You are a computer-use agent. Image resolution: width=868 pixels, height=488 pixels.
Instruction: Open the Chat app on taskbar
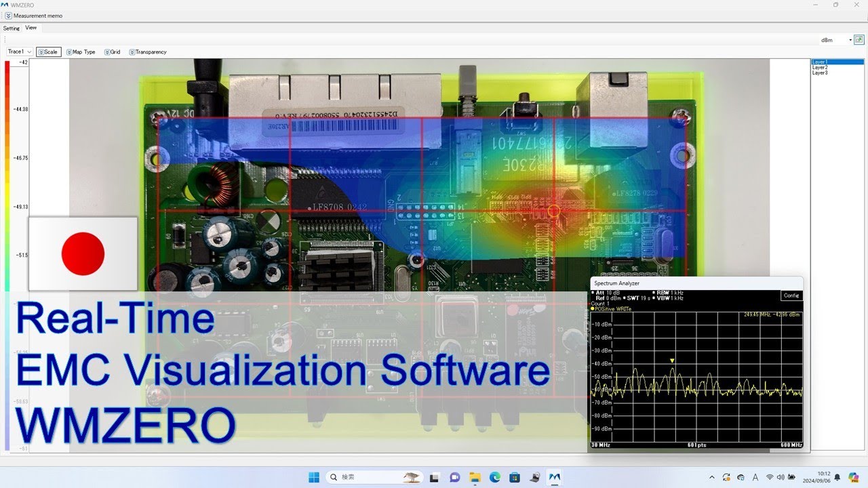click(x=454, y=477)
